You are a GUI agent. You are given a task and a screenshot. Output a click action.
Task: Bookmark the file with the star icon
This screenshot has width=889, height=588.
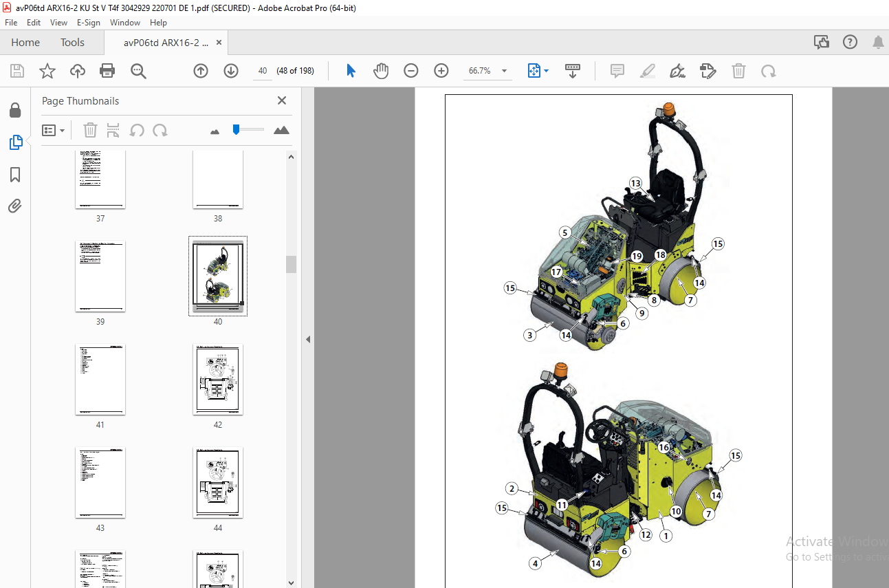tap(47, 71)
